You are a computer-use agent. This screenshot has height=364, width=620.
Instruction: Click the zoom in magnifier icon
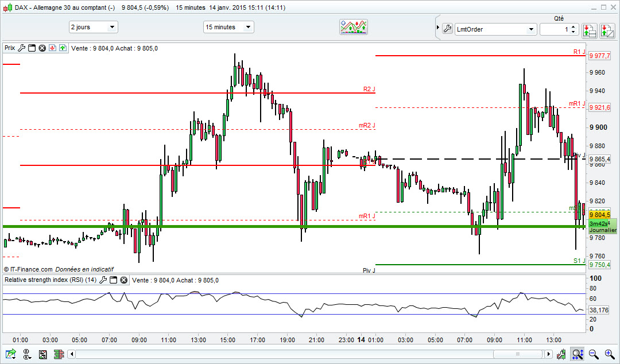coord(609,354)
